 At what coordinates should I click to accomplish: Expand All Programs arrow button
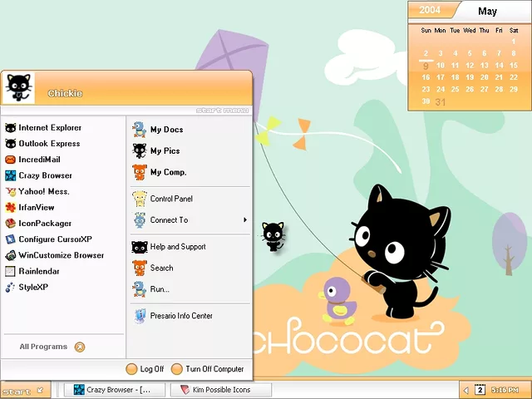[x=80, y=347]
